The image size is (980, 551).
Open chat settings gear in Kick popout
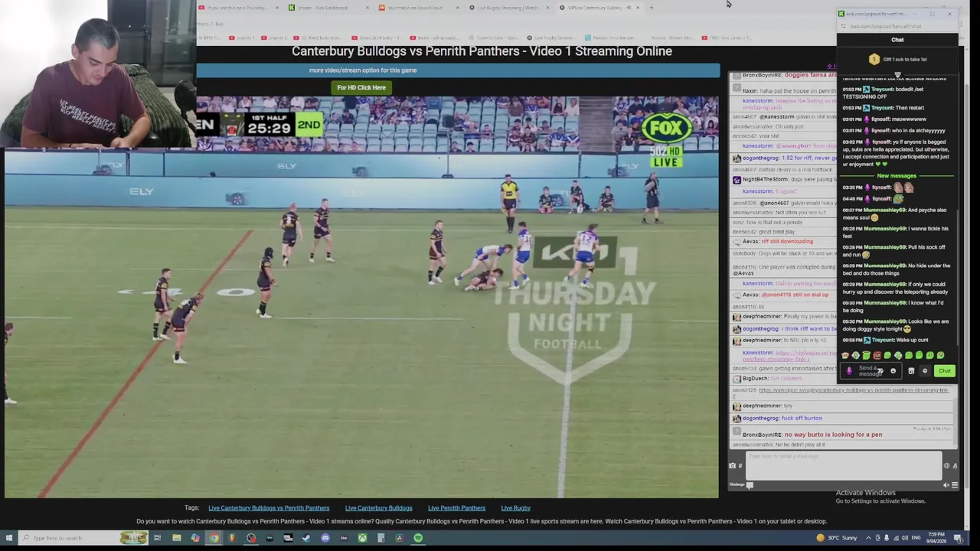(925, 371)
